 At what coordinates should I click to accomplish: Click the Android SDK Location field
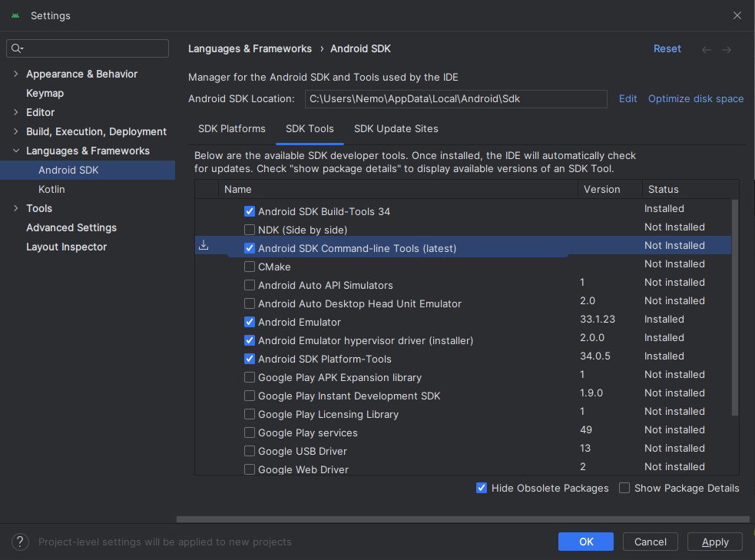(x=455, y=98)
